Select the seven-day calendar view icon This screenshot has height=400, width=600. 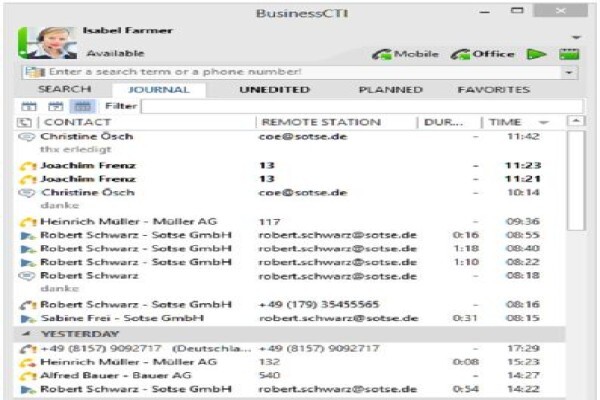tap(56, 106)
